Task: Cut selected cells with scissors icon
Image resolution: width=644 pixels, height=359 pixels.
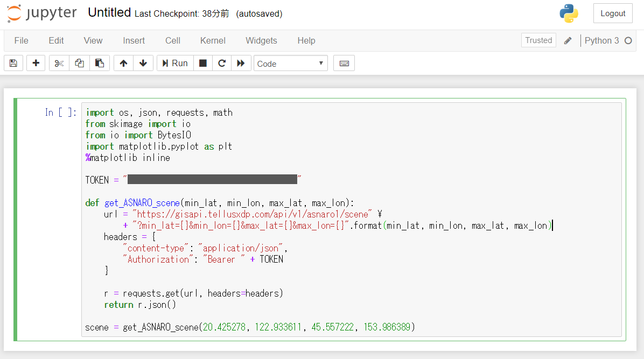Action: (x=59, y=64)
